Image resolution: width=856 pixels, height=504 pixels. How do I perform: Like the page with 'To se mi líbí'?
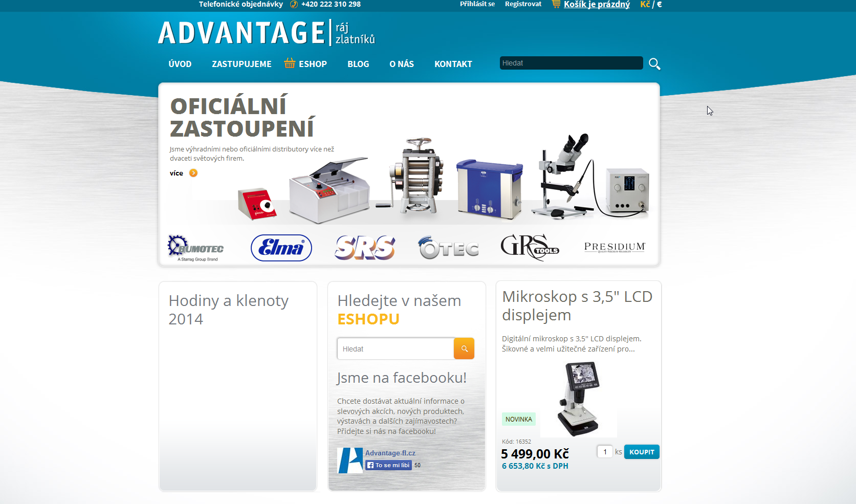388,465
